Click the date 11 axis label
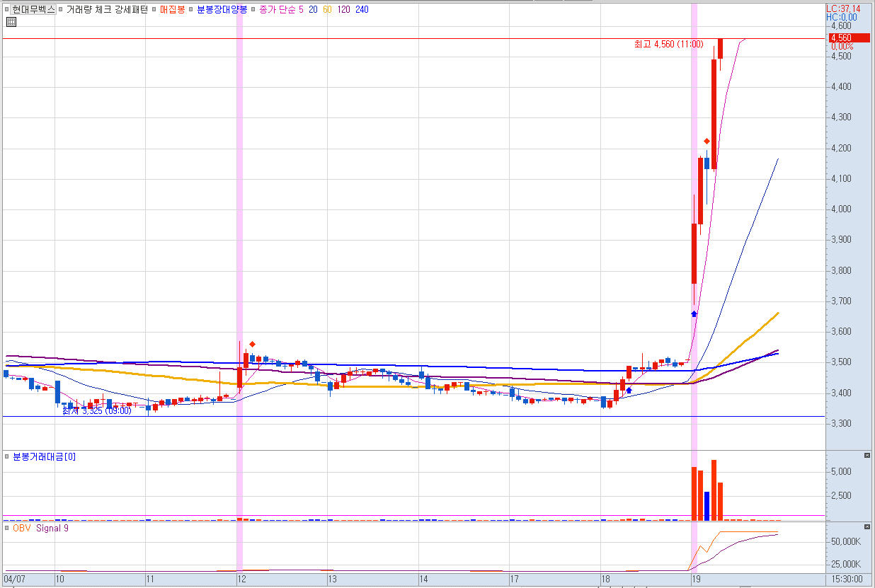The width and height of the screenshot is (875, 588). pyautogui.click(x=150, y=579)
